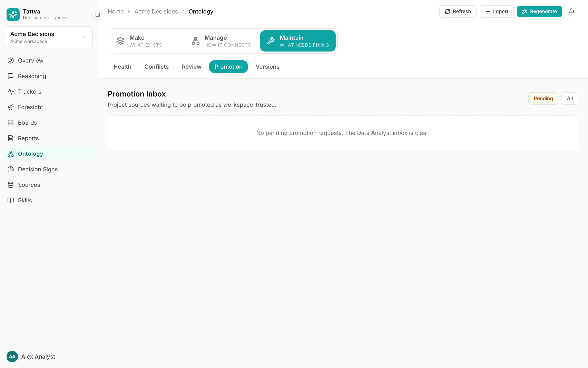This screenshot has width=588, height=368.
Task: Open Overview in the sidebar
Action: tap(49, 61)
